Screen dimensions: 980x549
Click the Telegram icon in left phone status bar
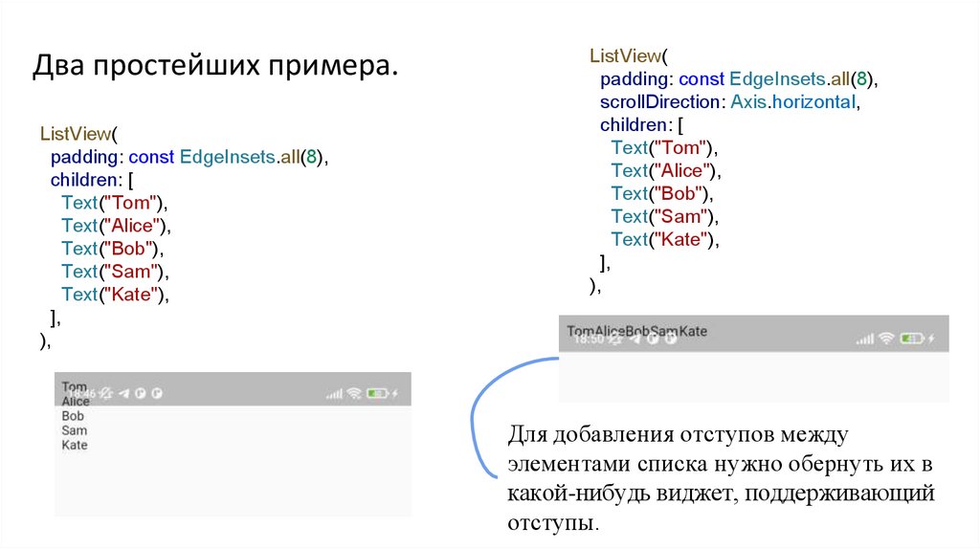point(123,393)
